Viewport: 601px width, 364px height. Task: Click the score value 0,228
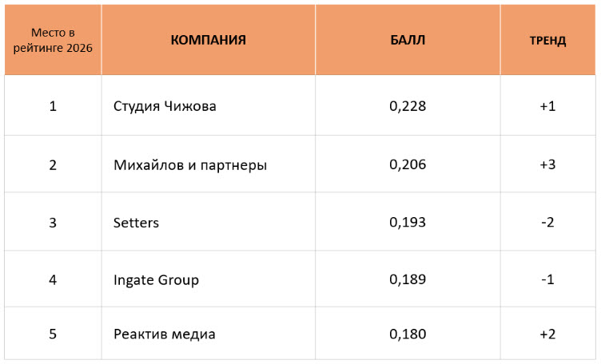click(x=408, y=106)
